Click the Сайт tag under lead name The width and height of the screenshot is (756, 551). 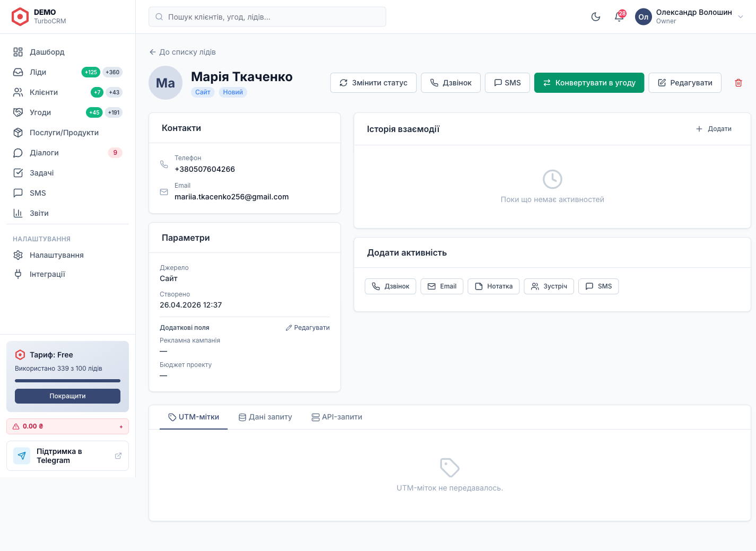[x=203, y=92]
